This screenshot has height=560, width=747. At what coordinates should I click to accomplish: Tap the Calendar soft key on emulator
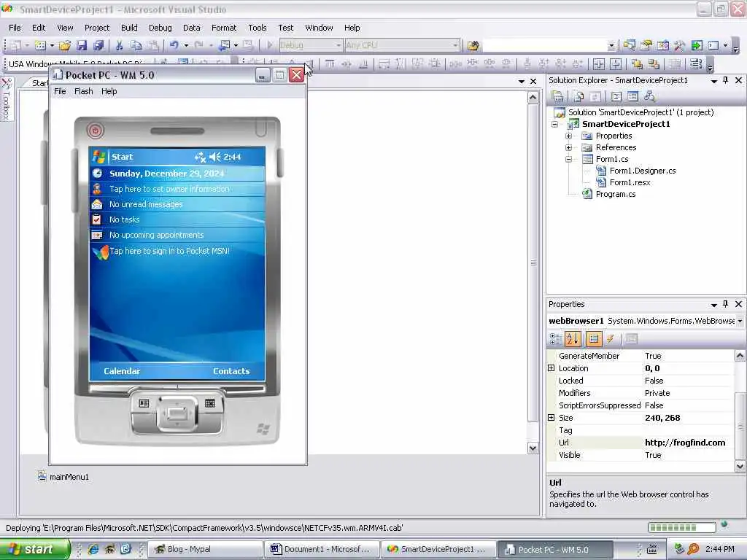pos(122,371)
